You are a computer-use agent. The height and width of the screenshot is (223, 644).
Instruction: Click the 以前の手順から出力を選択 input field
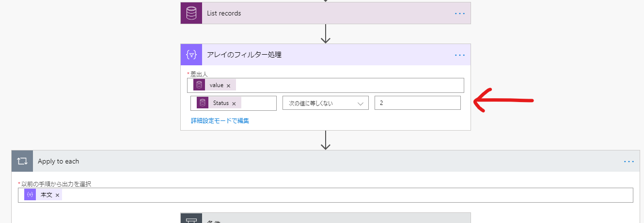(x=326, y=195)
